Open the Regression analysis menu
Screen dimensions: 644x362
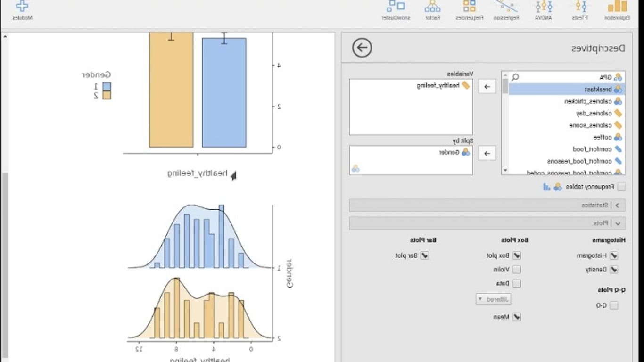[506, 10]
